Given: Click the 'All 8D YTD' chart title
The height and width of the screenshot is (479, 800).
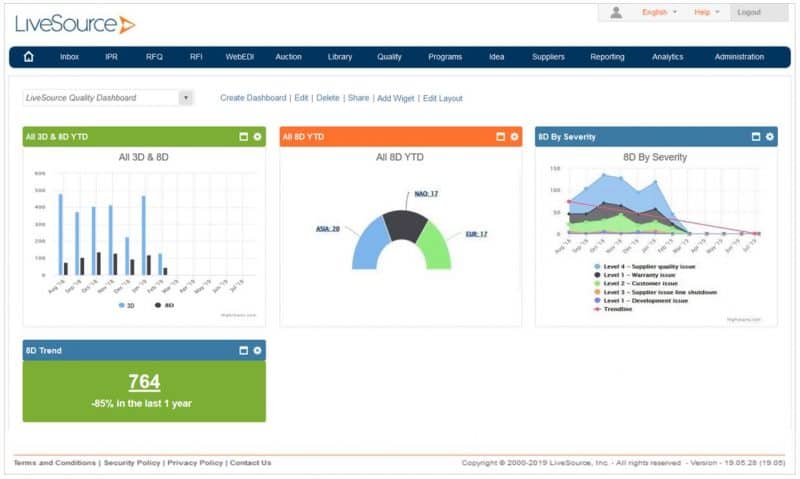Looking at the screenshot, I should (399, 157).
